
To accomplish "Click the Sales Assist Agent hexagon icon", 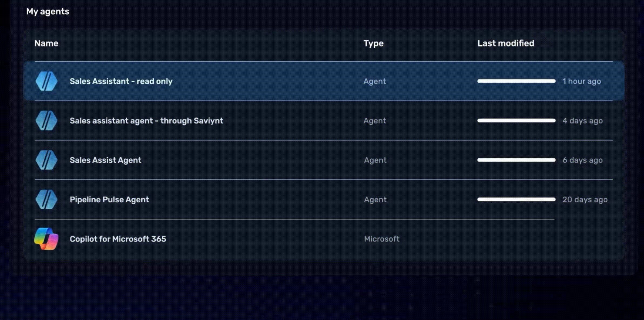I will tap(46, 160).
